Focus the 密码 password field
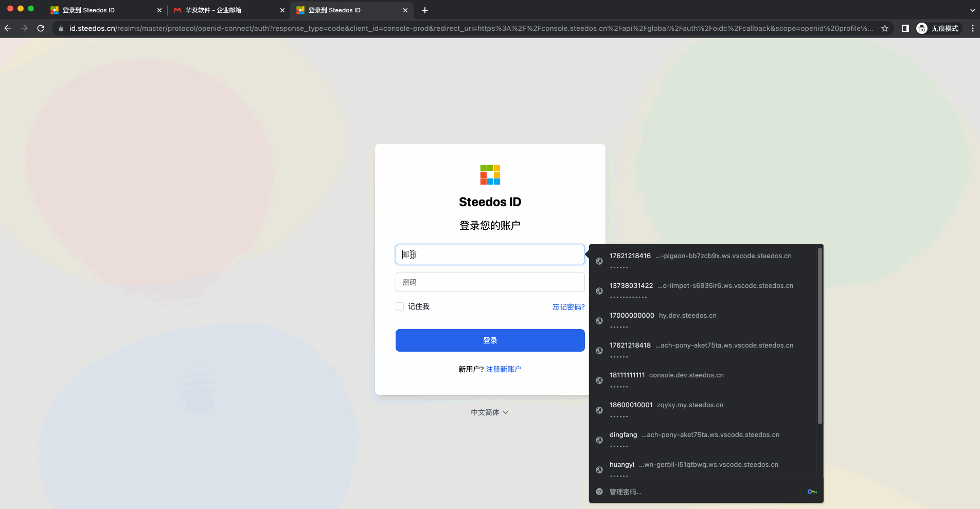 (x=490, y=282)
